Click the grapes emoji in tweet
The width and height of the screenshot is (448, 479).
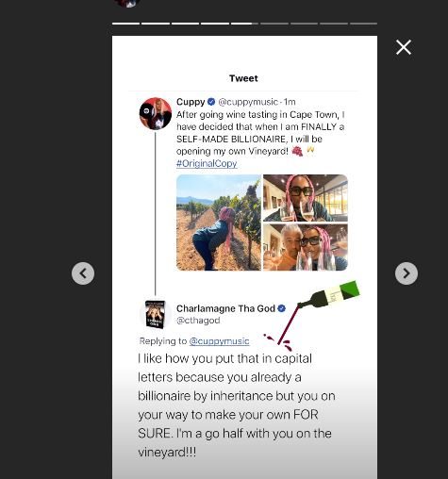click(297, 151)
